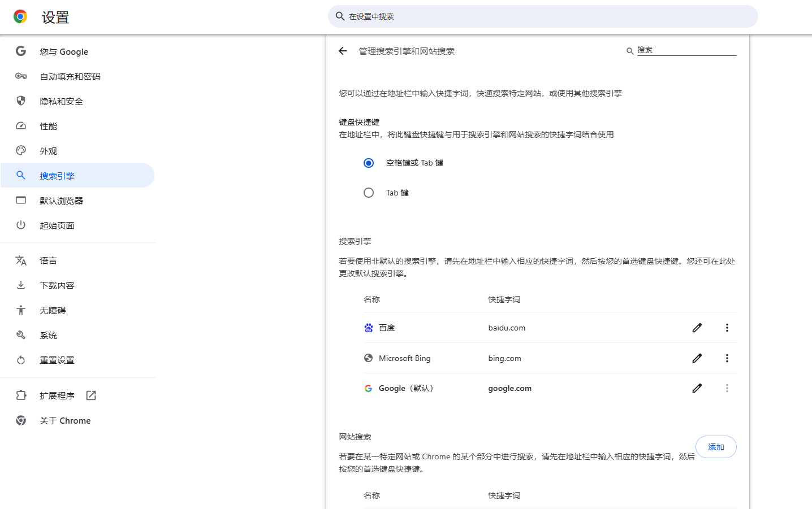Go to 性能 settings
The height and width of the screenshot is (509, 812).
tap(77, 126)
